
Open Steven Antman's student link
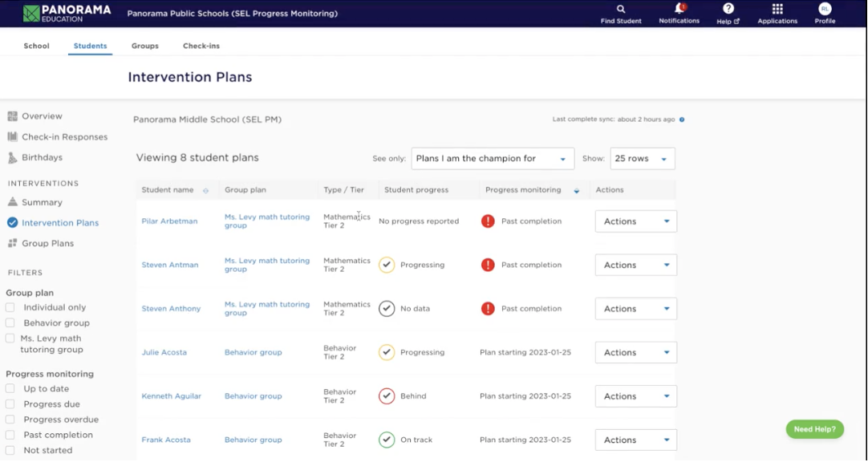(x=170, y=265)
